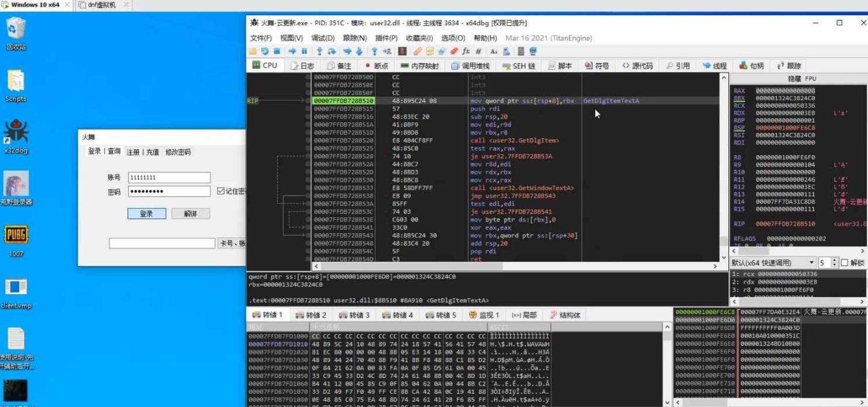Stop debugging with blue square icon
The image size is (868, 407).
[277, 51]
